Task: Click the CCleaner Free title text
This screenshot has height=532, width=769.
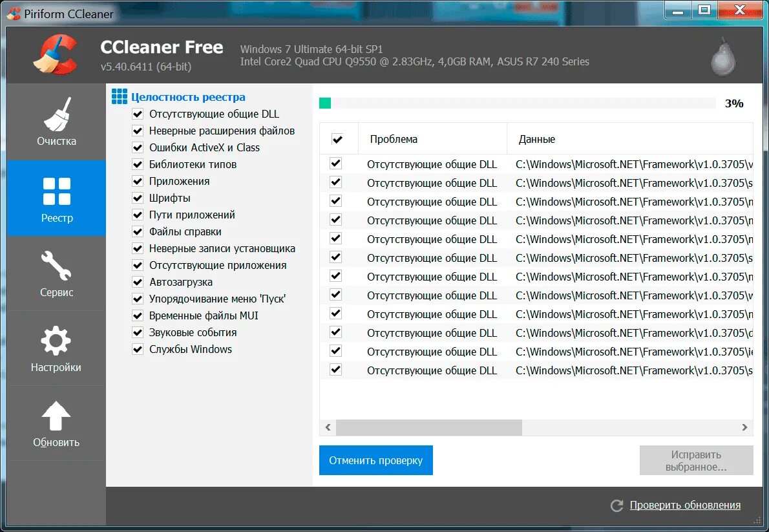Action: point(162,47)
